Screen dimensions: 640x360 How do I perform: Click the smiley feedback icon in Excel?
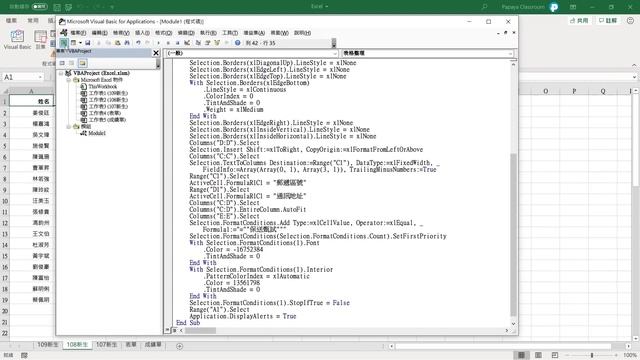click(630, 20)
